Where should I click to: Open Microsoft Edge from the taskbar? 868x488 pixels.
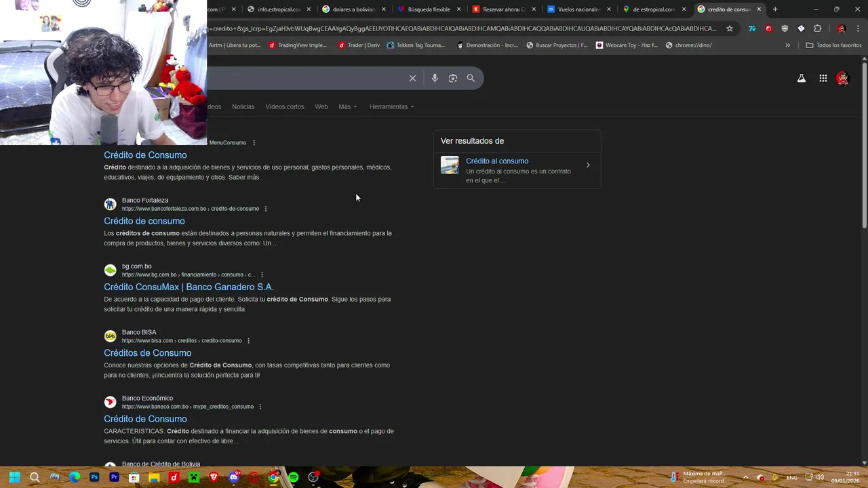pos(75,477)
